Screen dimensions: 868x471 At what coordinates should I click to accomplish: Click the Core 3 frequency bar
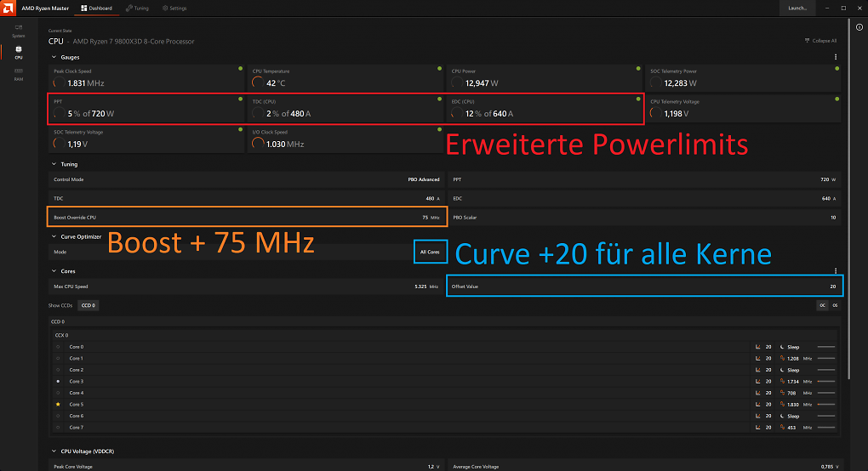pos(826,382)
